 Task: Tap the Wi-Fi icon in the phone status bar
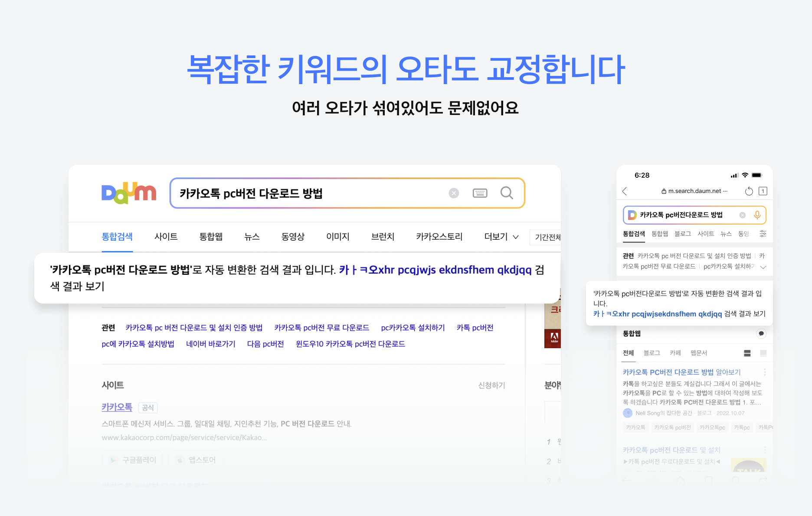745,175
